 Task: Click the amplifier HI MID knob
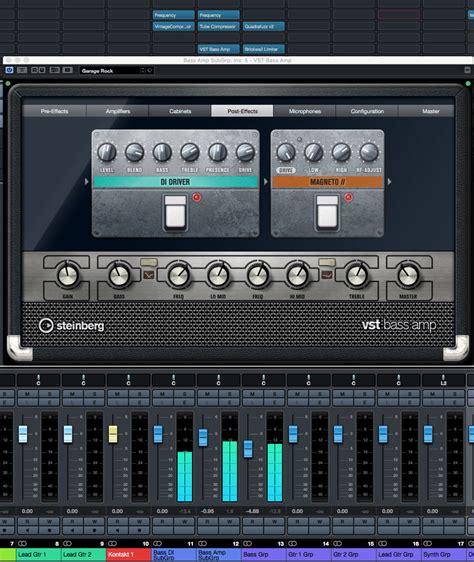pos(297,275)
